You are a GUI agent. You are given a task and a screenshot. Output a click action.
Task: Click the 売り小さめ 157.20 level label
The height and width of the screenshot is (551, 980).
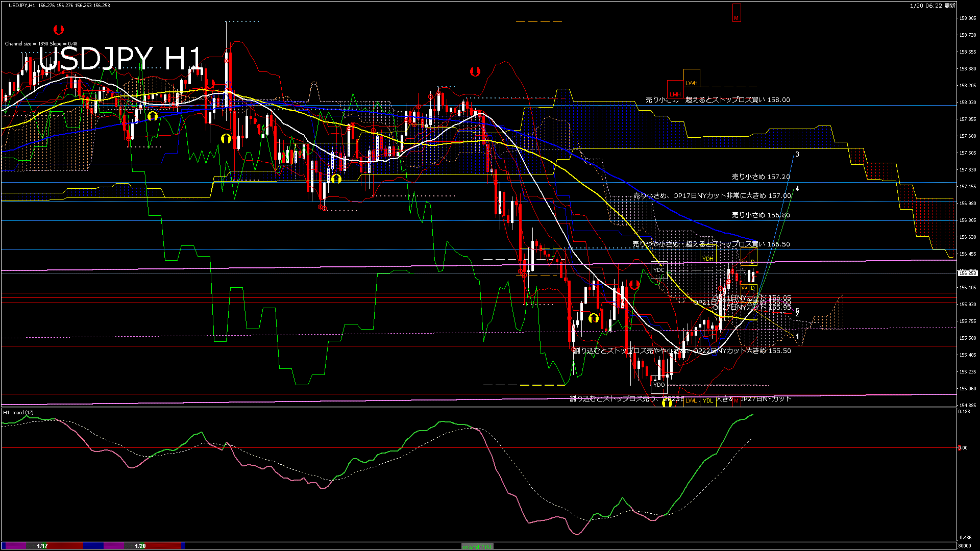pyautogui.click(x=761, y=177)
